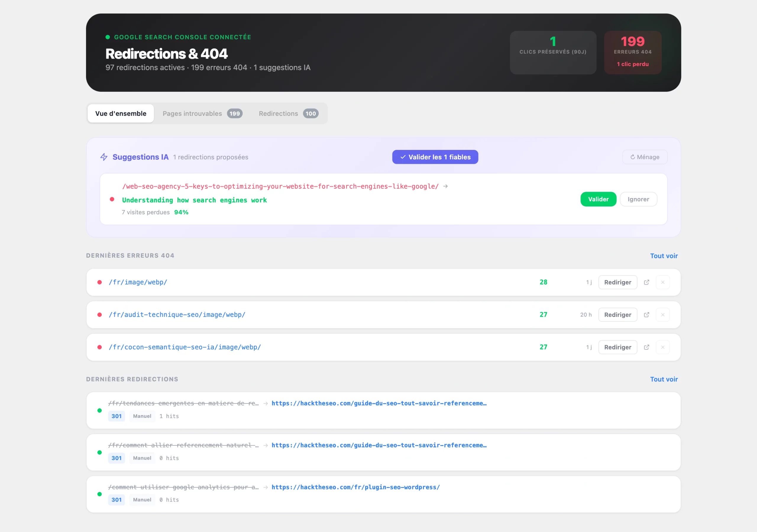The width and height of the screenshot is (757, 532).
Task: Click Tout voir for dernières redirections
Action: pyautogui.click(x=664, y=379)
